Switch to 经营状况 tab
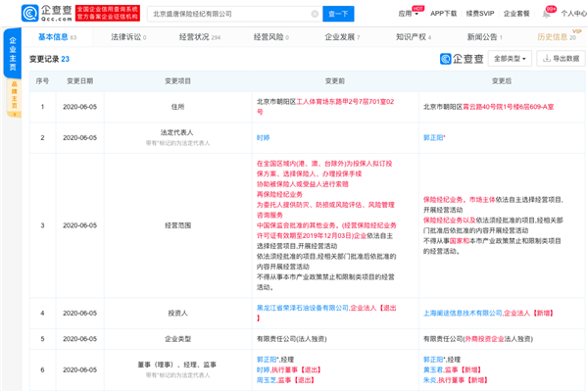Image resolution: width=588 pixels, height=392 pixels. point(200,37)
